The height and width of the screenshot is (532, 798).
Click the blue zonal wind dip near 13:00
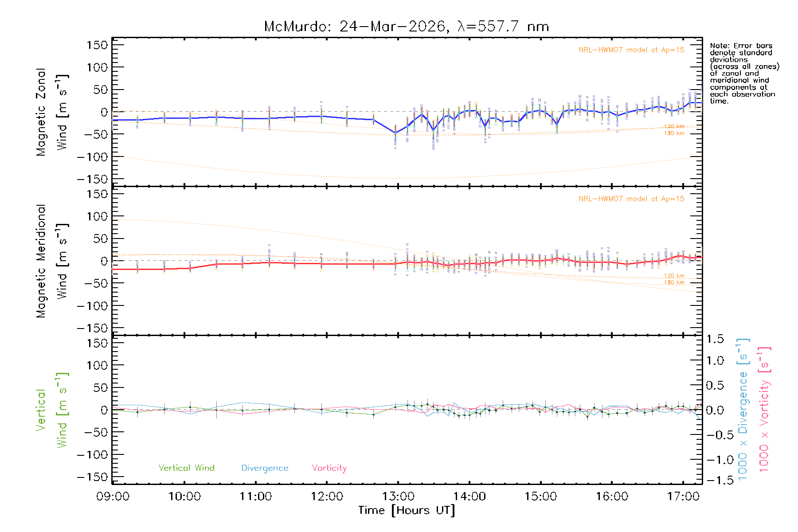395,133
